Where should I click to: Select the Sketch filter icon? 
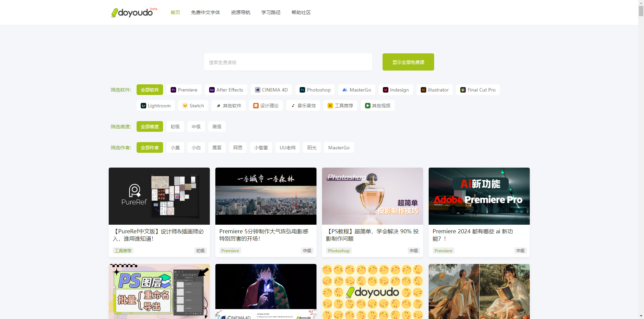tap(185, 106)
